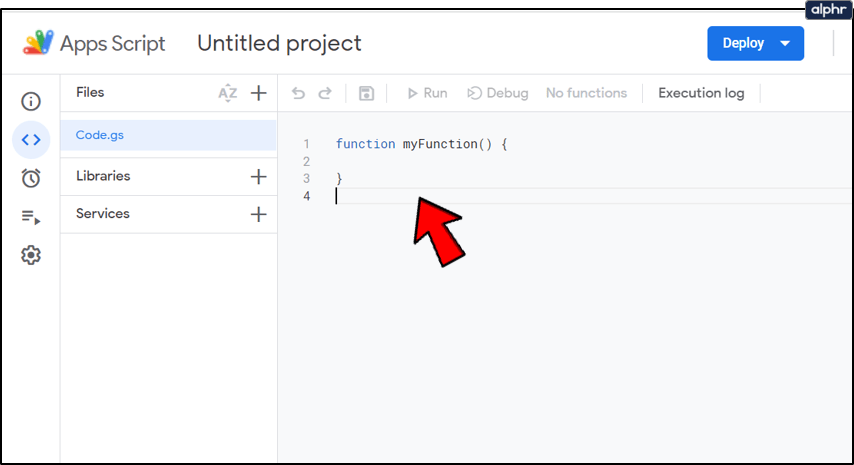Click the Redo arrow in toolbar

click(324, 93)
